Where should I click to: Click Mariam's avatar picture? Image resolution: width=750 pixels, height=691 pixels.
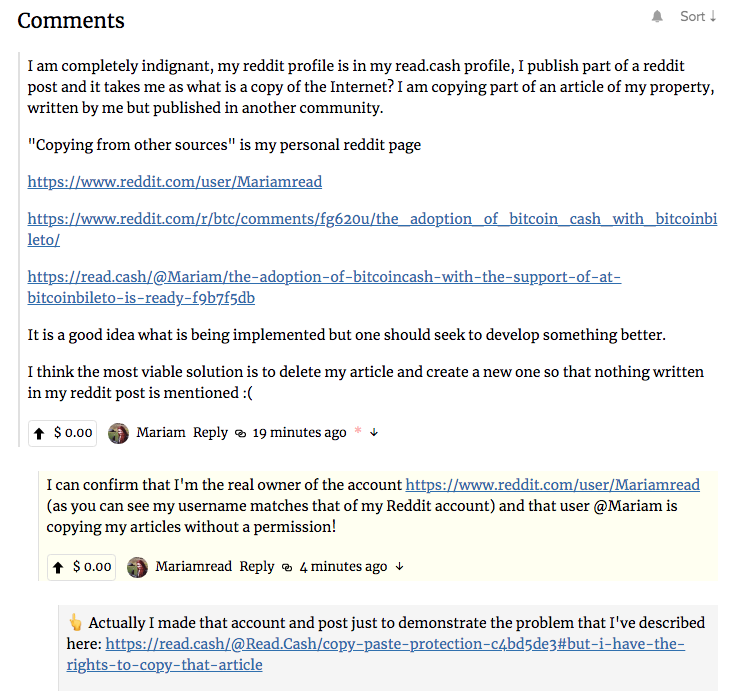[x=118, y=433]
